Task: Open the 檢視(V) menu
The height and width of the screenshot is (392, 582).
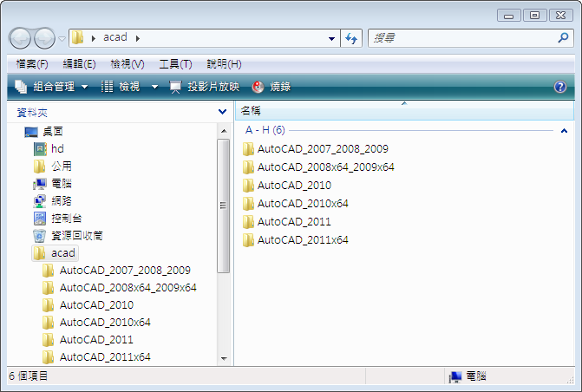Action: [128, 64]
